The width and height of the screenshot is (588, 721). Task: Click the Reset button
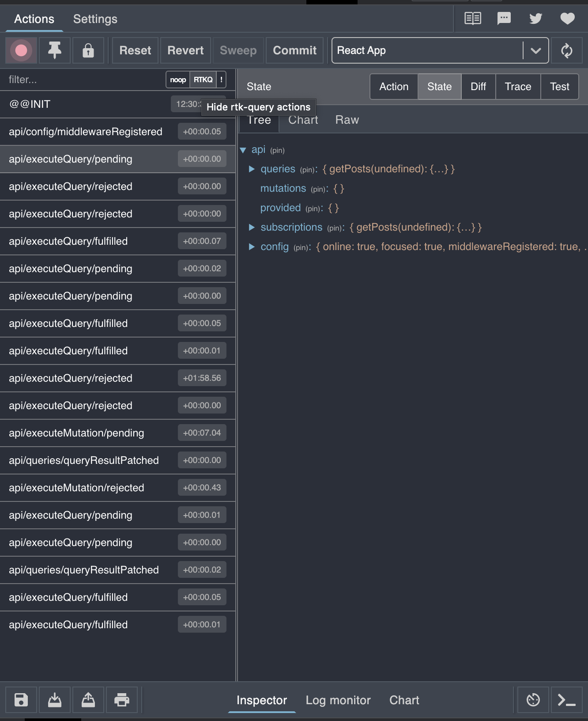pyautogui.click(x=135, y=50)
